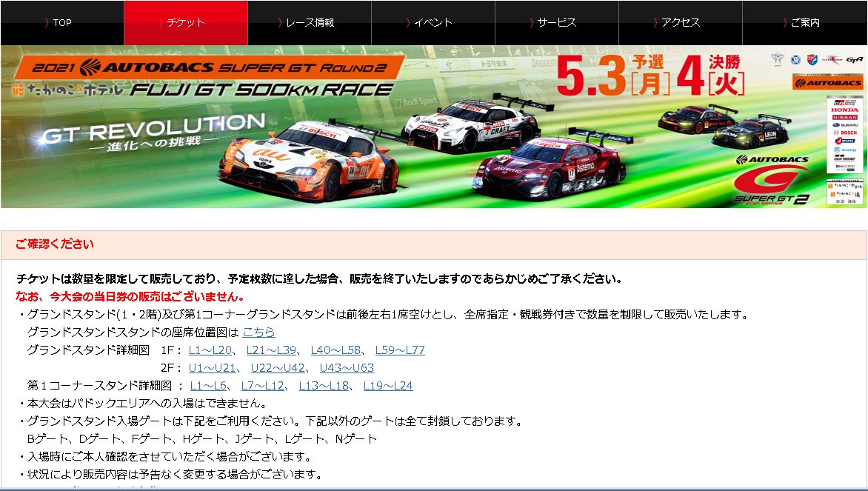
Task: Click the identity confirmation notice at entry
Action: coord(165,456)
